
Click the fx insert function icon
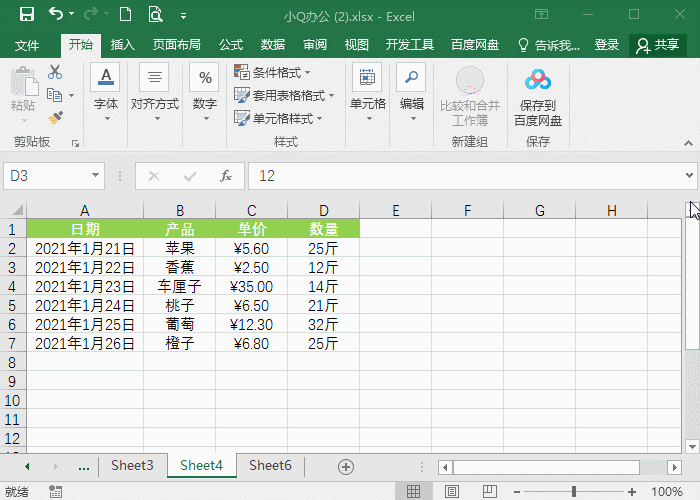click(x=226, y=176)
